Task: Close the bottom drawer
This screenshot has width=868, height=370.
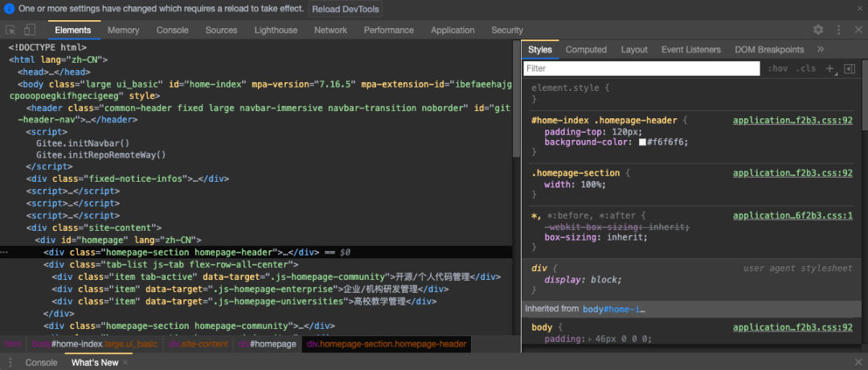Action: click(x=858, y=362)
